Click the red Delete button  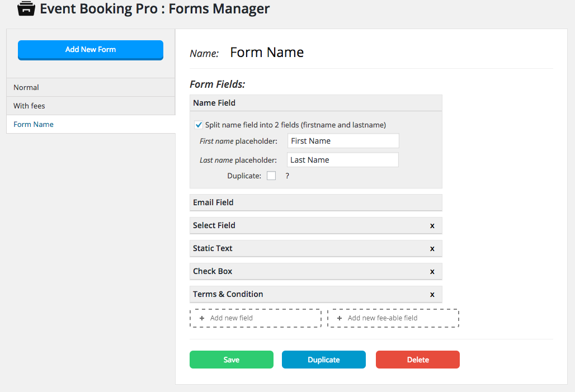(x=418, y=360)
